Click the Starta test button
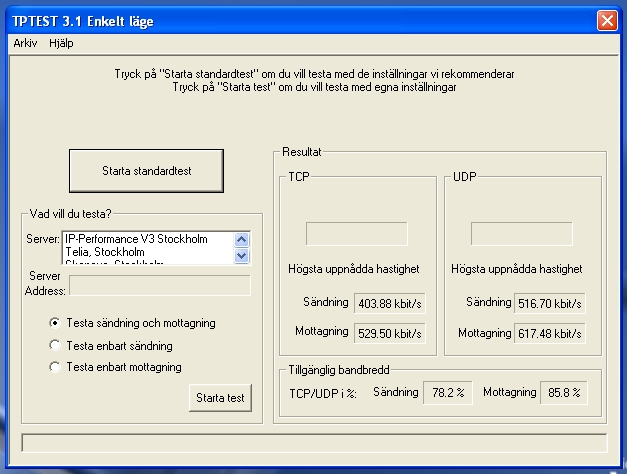The width and height of the screenshot is (627, 474). coord(220,398)
